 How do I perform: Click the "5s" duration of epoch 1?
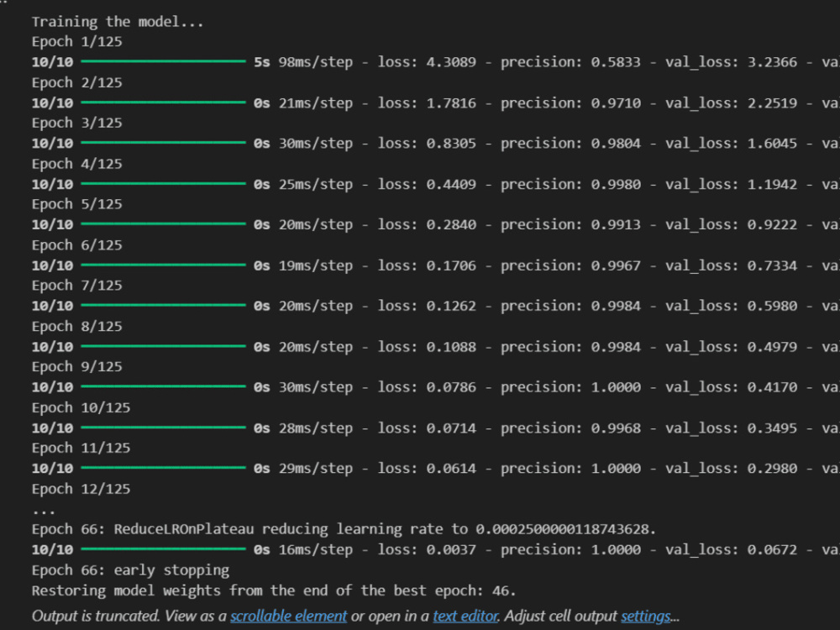262,62
